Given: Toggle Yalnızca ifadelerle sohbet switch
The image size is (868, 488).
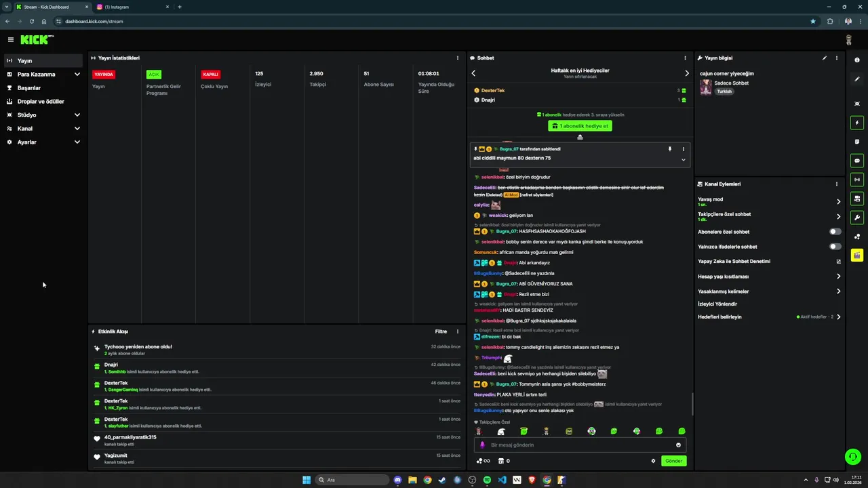Looking at the screenshot, I should pos(835,247).
